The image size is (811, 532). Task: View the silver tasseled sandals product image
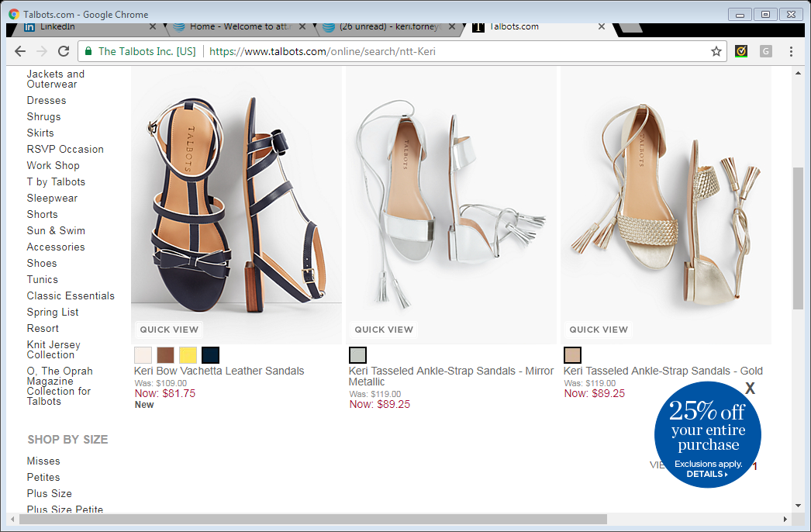(x=451, y=205)
